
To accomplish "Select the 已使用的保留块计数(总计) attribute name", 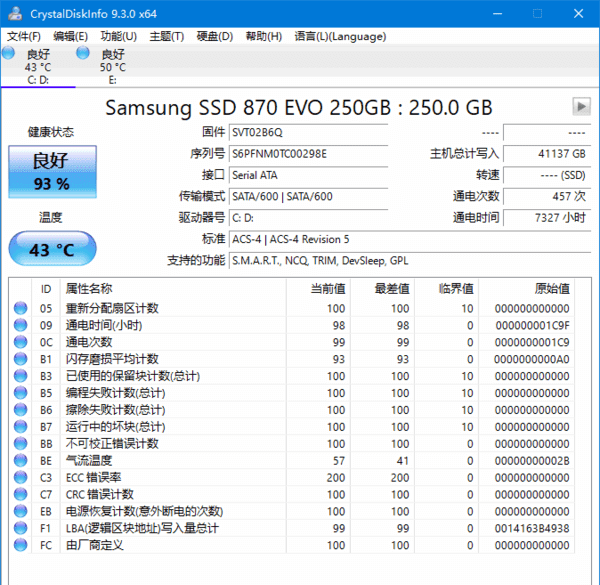I will 133,376.
